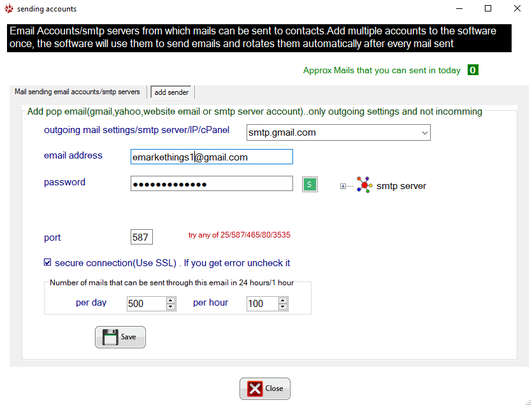The width and height of the screenshot is (532, 405).
Task: Click the red X icon on Close
Action: tap(255, 388)
